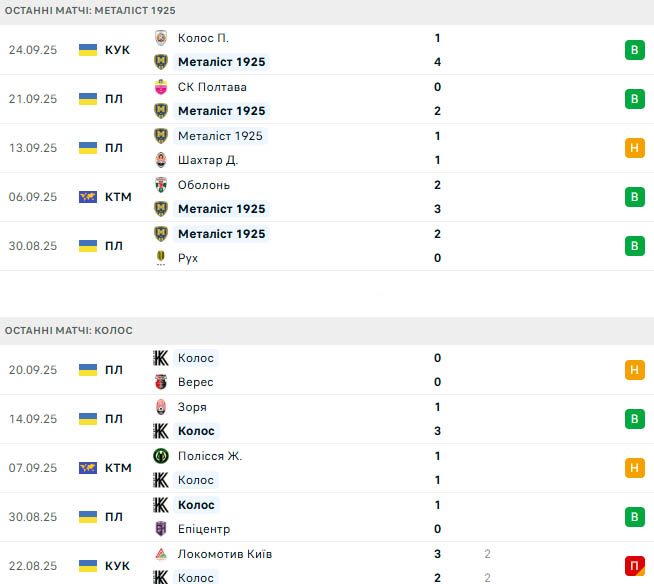Open team page for Оболонь
The image size is (654, 584).
click(203, 185)
